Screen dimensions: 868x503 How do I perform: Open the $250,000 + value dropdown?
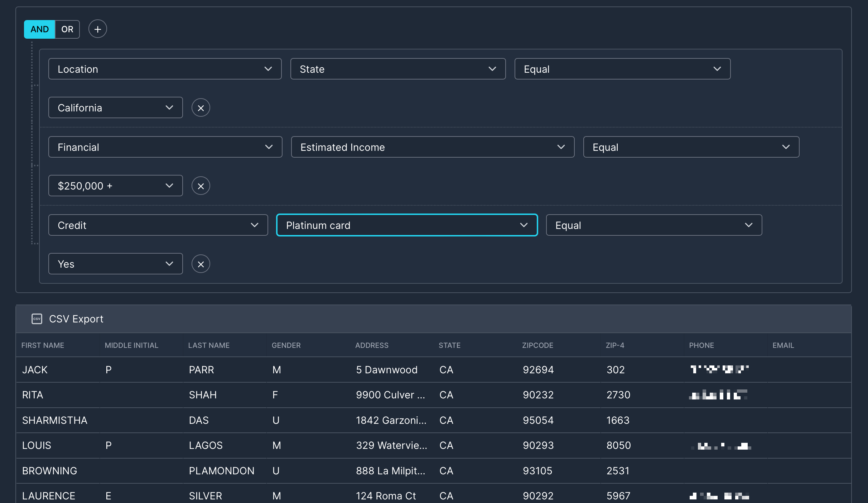click(x=115, y=186)
